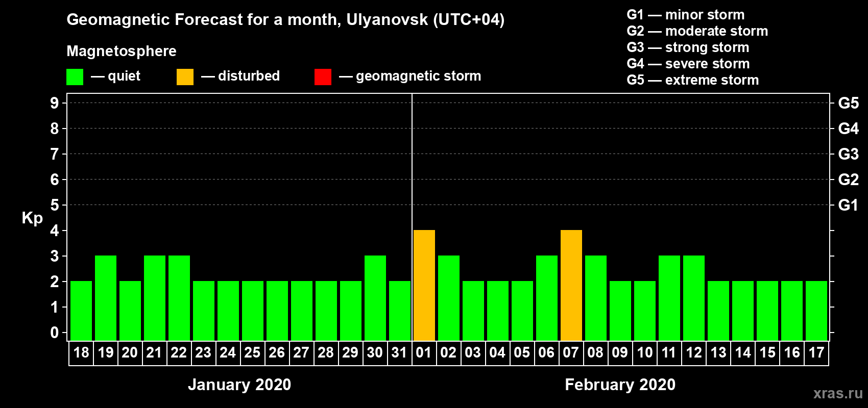Click the Geomagnetic Forecast chart title

click(285, 19)
